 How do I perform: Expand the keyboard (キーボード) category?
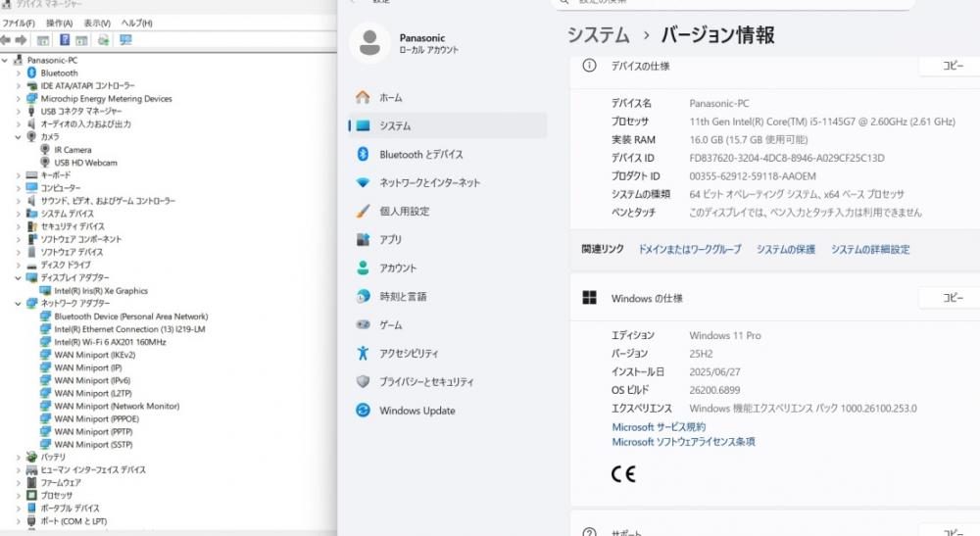pyautogui.click(x=18, y=175)
